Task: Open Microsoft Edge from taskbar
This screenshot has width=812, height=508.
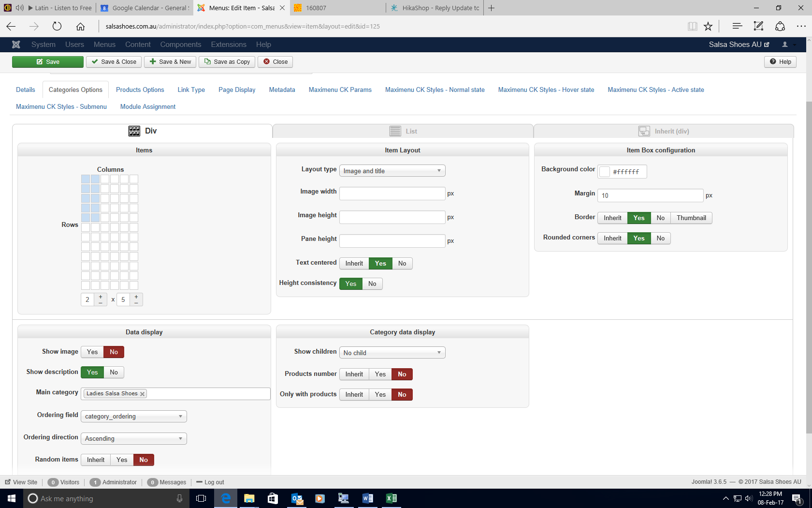Action: coord(226,498)
